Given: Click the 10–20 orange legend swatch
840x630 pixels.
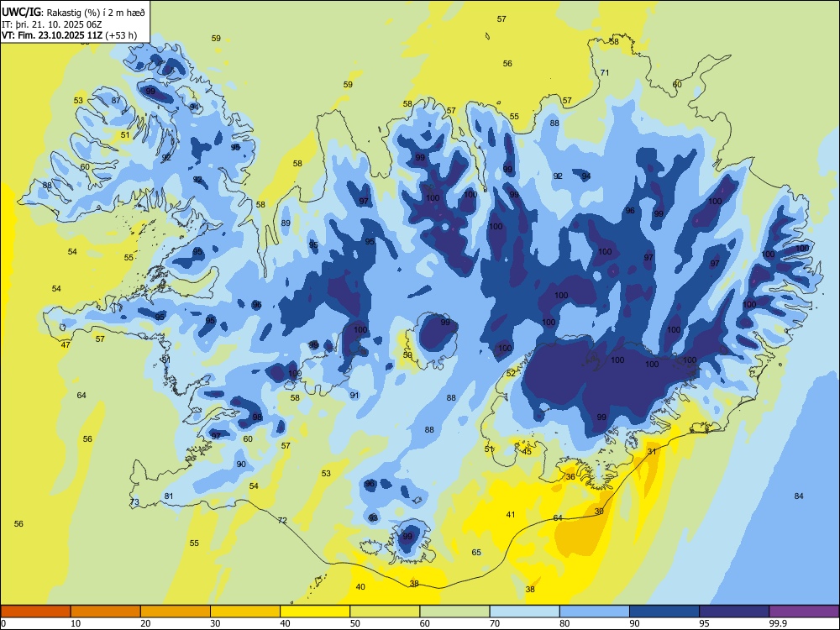Looking at the screenshot, I should (106, 612).
